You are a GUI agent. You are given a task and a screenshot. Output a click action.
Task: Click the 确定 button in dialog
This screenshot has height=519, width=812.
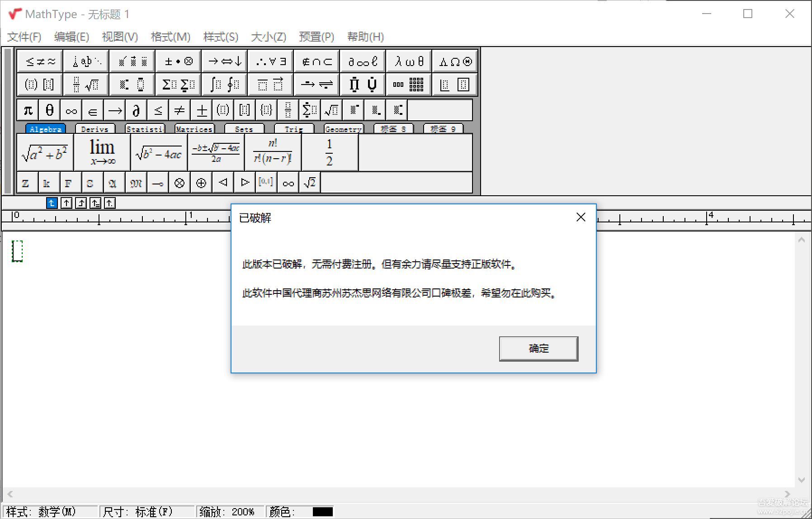(x=538, y=349)
